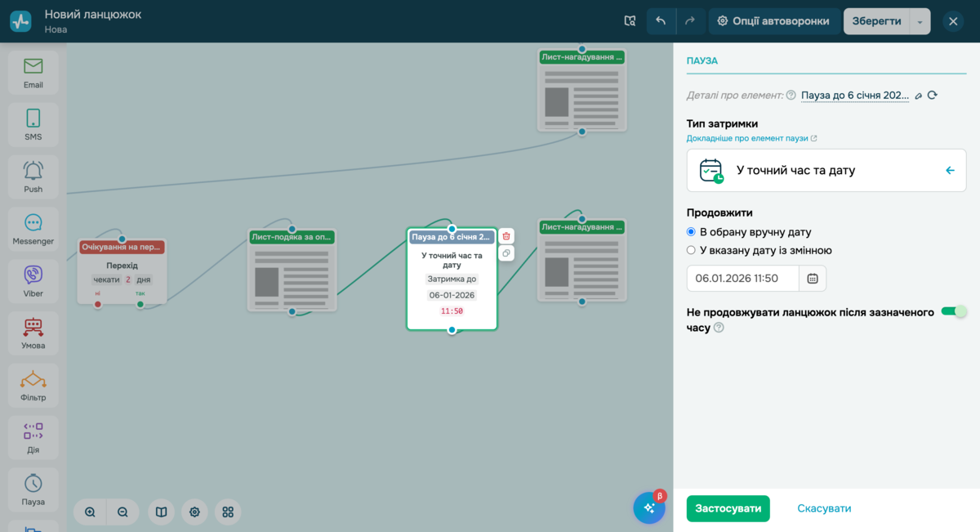The width and height of the screenshot is (980, 532).
Task: Click the 2 days wait value
Action: click(x=127, y=279)
